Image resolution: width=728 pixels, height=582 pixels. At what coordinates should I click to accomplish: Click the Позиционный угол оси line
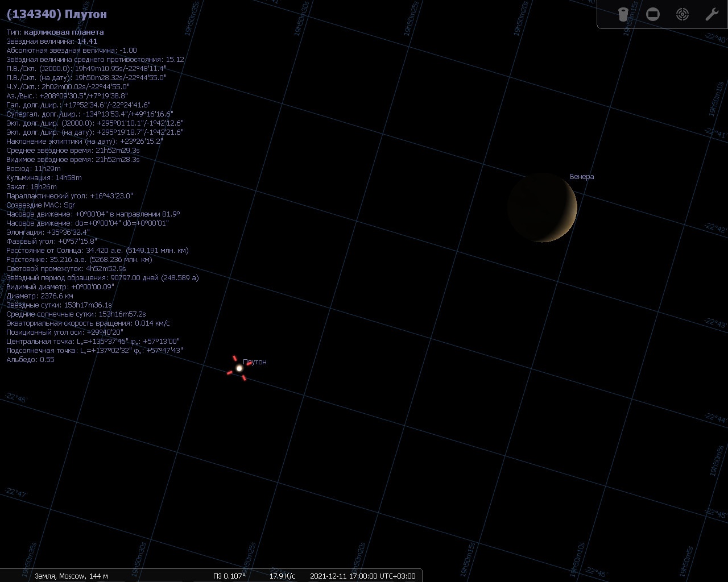pos(65,332)
